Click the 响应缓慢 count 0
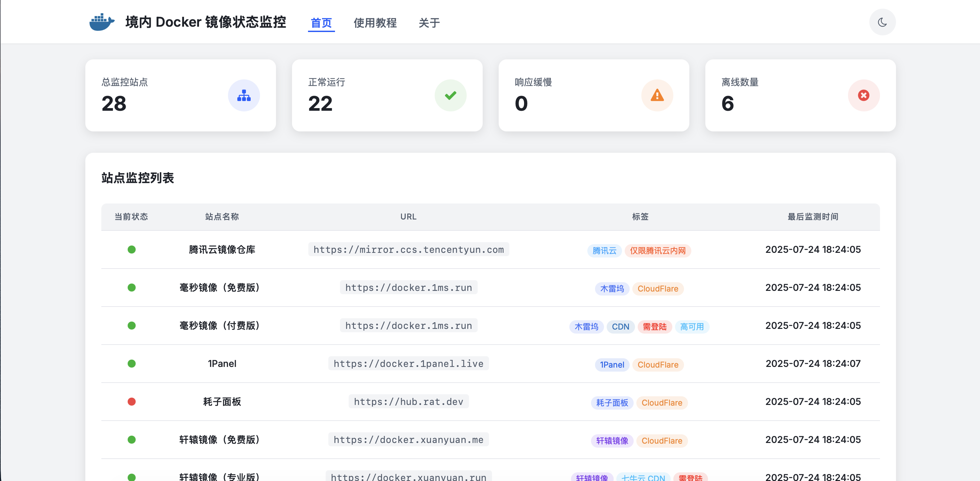Image resolution: width=980 pixels, height=481 pixels. [521, 104]
